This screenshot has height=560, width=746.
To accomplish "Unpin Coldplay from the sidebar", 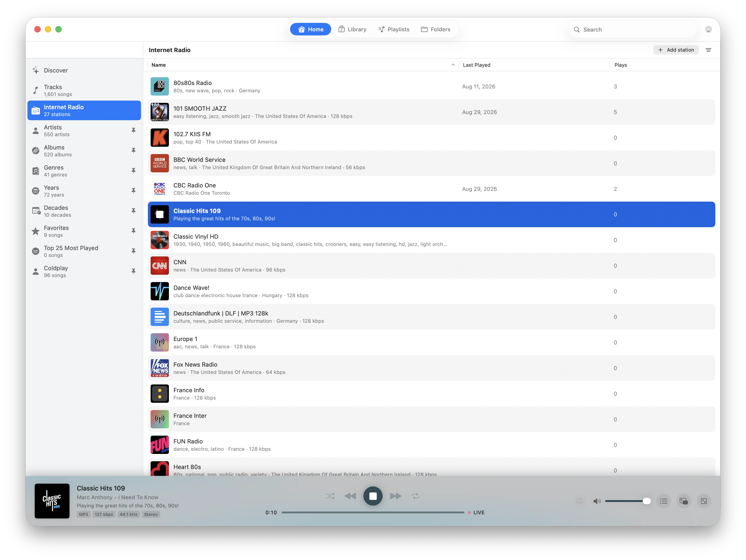I will pos(133,271).
